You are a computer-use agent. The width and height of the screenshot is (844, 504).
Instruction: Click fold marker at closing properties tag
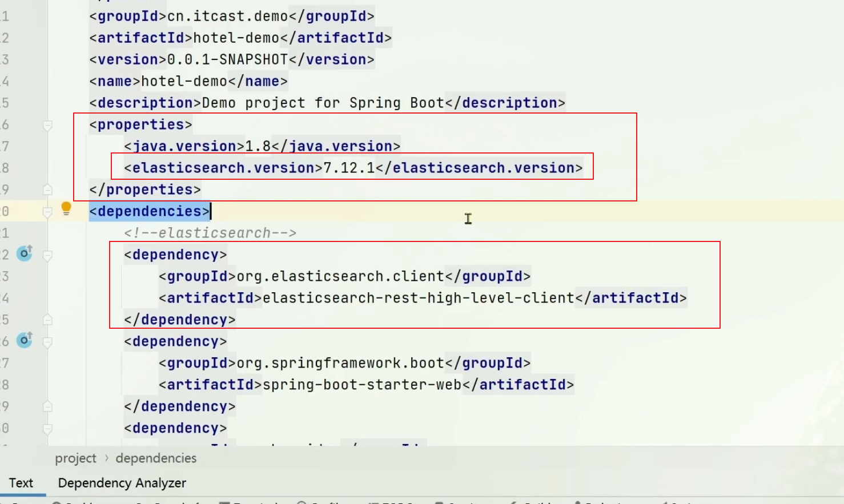[48, 189]
